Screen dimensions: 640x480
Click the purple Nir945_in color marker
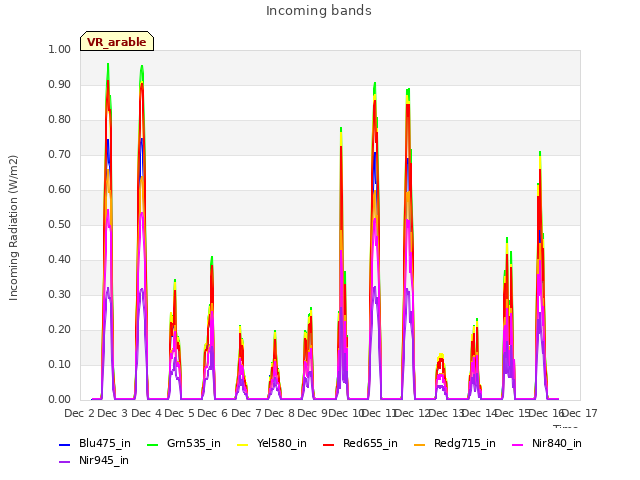tap(64, 462)
